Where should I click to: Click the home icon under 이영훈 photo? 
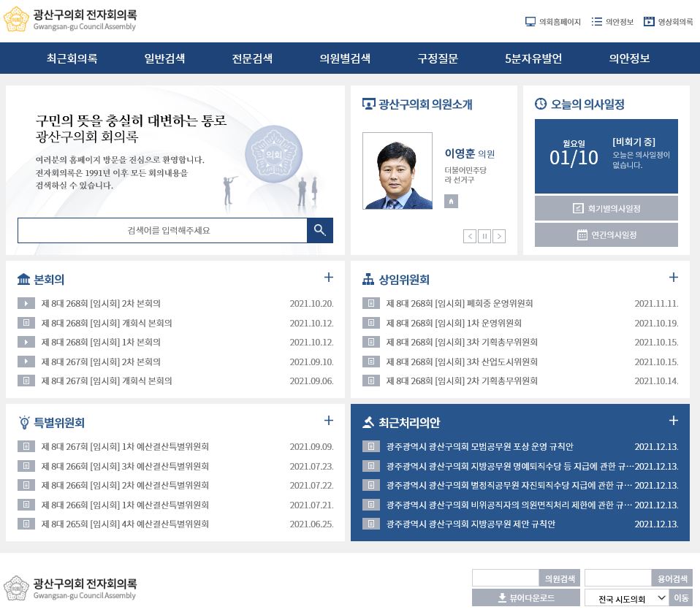click(x=450, y=201)
